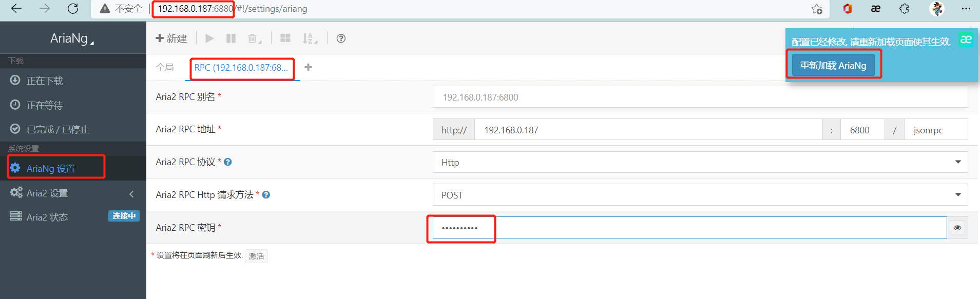Open 已完成 / 已停止 list in sidebar
Screen dimensions: 980x299
[x=57, y=129]
